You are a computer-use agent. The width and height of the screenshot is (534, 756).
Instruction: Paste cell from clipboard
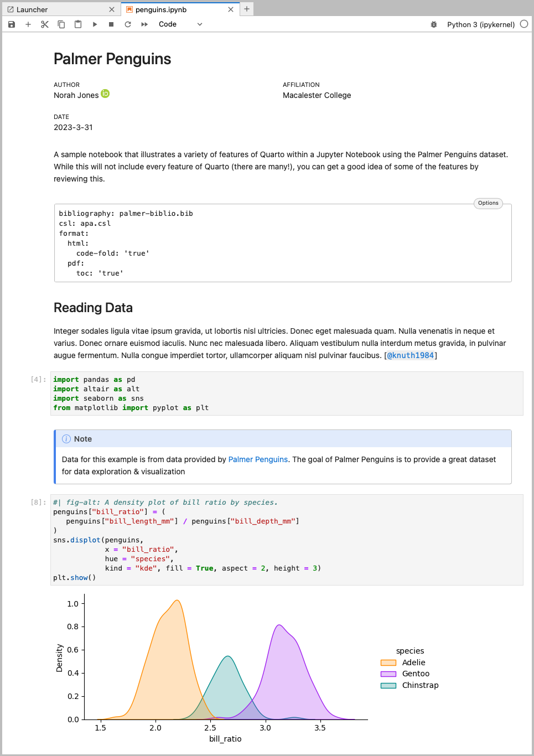tap(78, 24)
